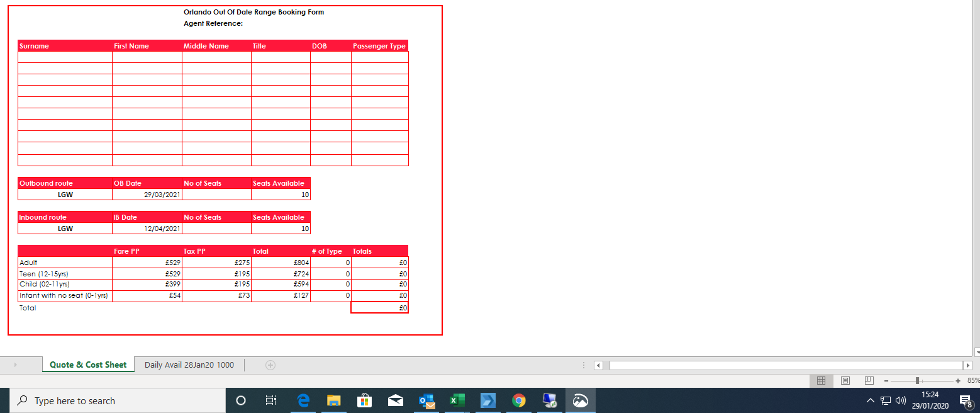The image size is (980, 413).
Task: Select Adult total £804 cell
Action: [x=281, y=263]
